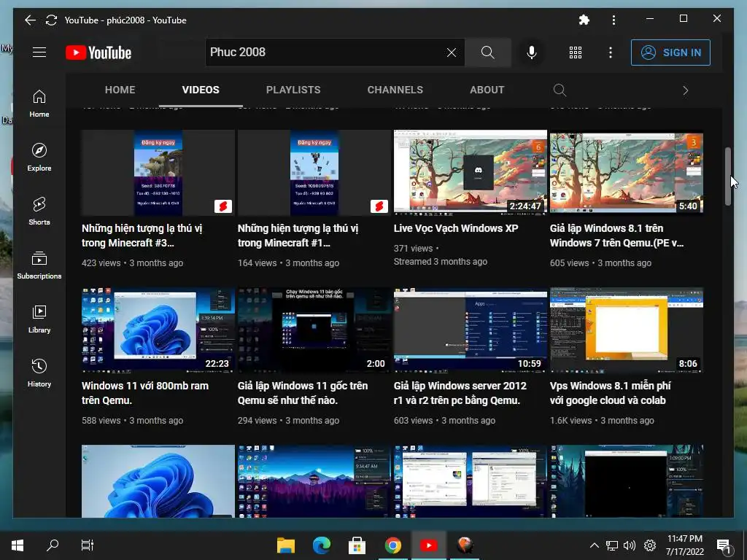Show more channel tabs with right chevron
The image size is (747, 560).
[686, 90]
